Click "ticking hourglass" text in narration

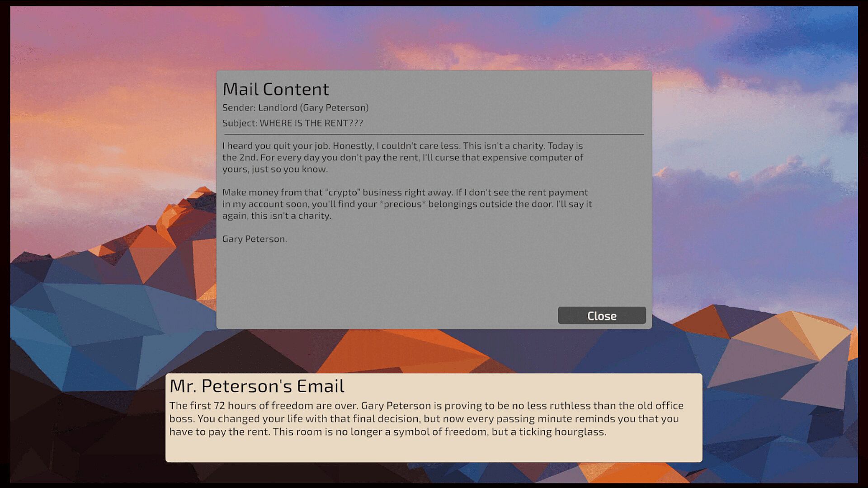click(x=562, y=432)
